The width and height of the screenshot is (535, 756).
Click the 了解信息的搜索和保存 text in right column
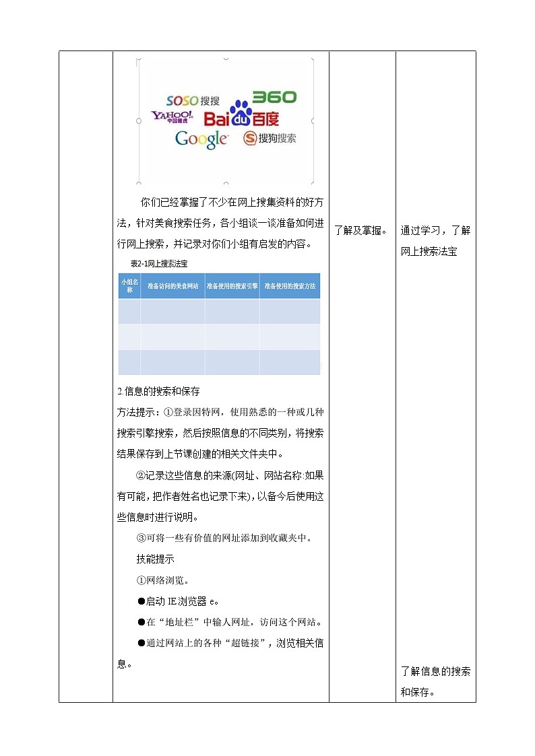point(435,681)
